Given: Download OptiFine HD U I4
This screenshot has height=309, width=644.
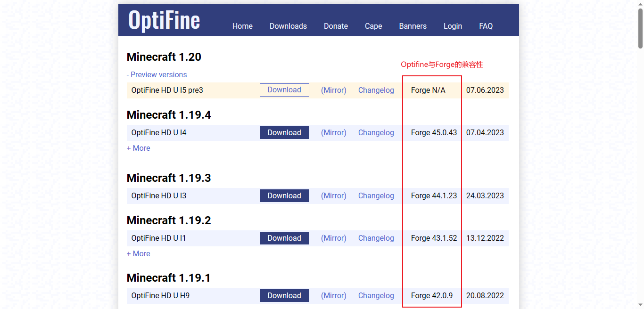Looking at the screenshot, I should pyautogui.click(x=284, y=132).
